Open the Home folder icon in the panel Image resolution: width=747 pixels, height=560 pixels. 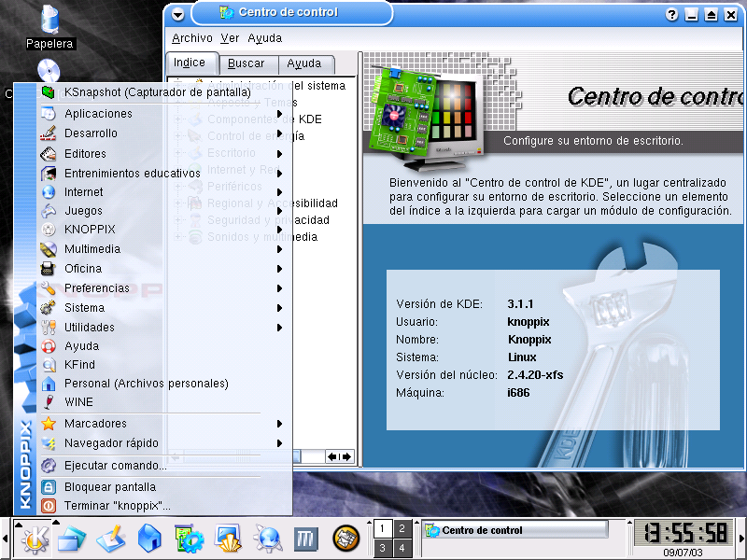pyautogui.click(x=149, y=538)
